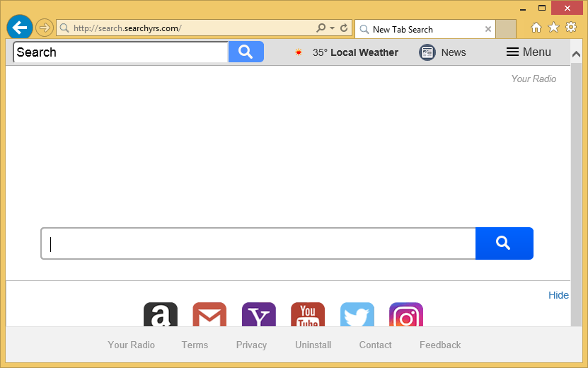Launch the YouTube shortcut icon
This screenshot has width=588, height=368.
308,316
